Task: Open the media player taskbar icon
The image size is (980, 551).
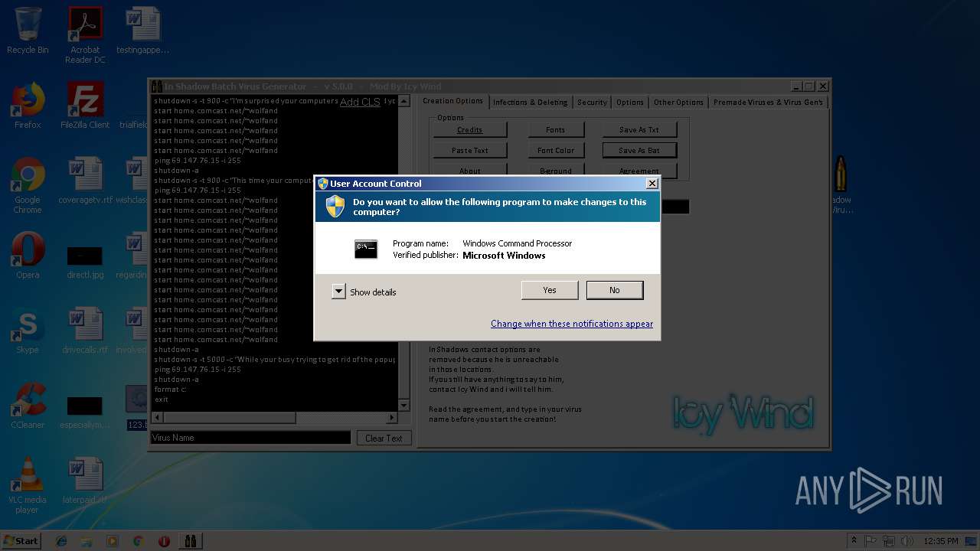Action: pyautogui.click(x=113, y=541)
